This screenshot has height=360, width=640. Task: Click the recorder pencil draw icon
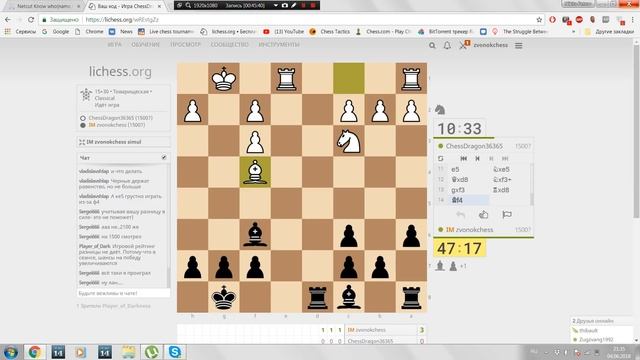coord(293,5)
